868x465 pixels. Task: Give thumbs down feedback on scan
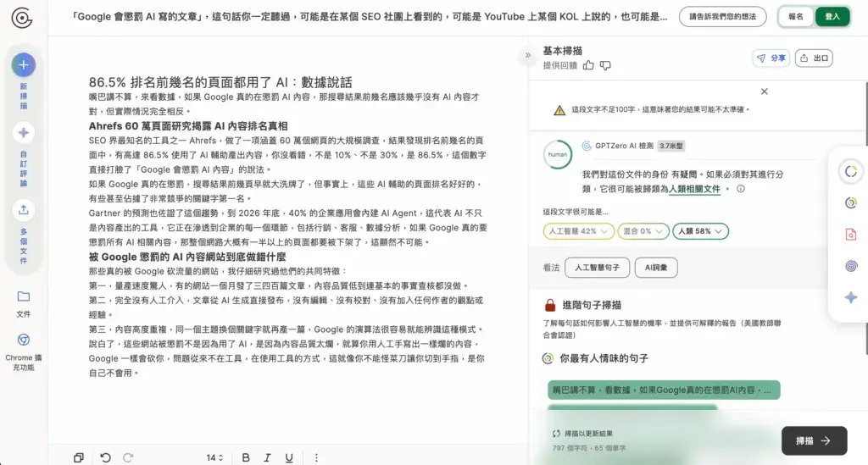(605, 65)
